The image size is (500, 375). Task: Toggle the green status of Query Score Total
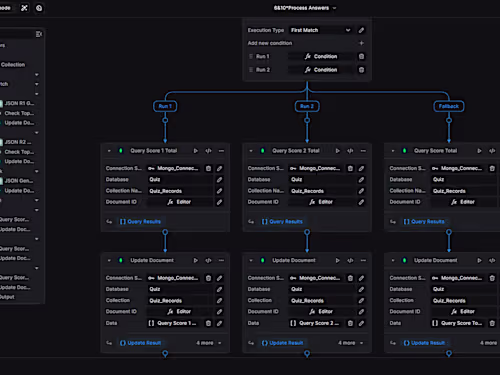coord(404,151)
